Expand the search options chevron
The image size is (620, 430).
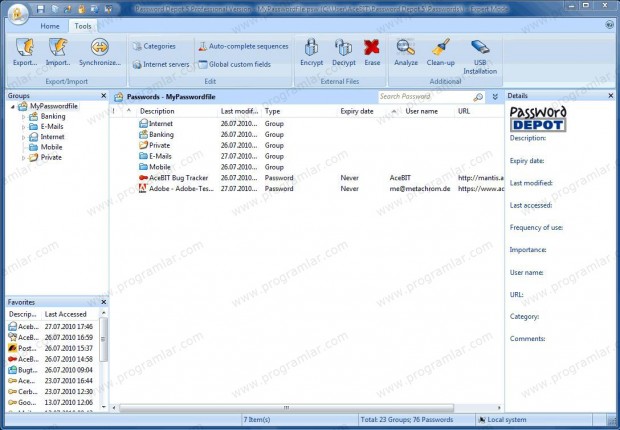(x=495, y=97)
